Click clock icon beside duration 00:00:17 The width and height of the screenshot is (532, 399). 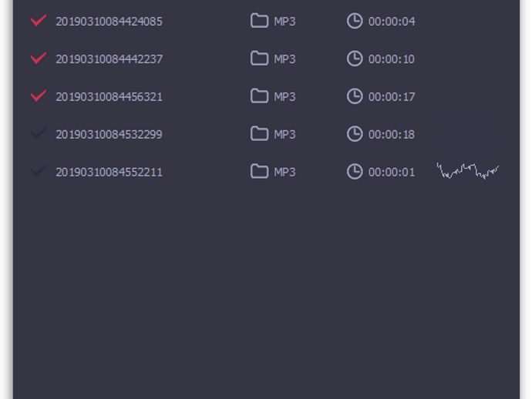(x=355, y=96)
